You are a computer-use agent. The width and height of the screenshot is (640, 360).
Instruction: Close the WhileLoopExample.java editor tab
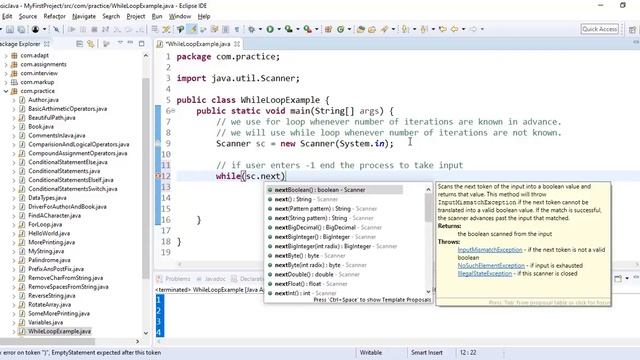[x=237, y=44]
